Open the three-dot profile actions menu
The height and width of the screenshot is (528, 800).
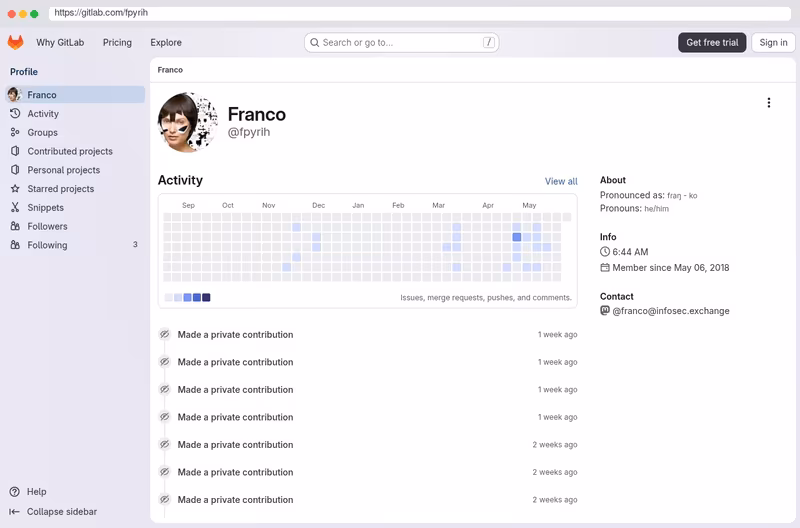coord(768,103)
